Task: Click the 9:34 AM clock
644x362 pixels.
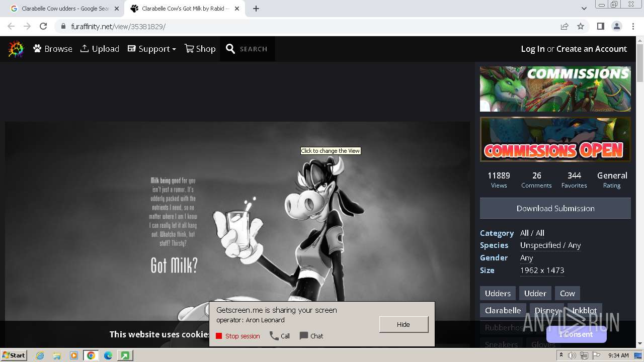Action: coord(618,355)
